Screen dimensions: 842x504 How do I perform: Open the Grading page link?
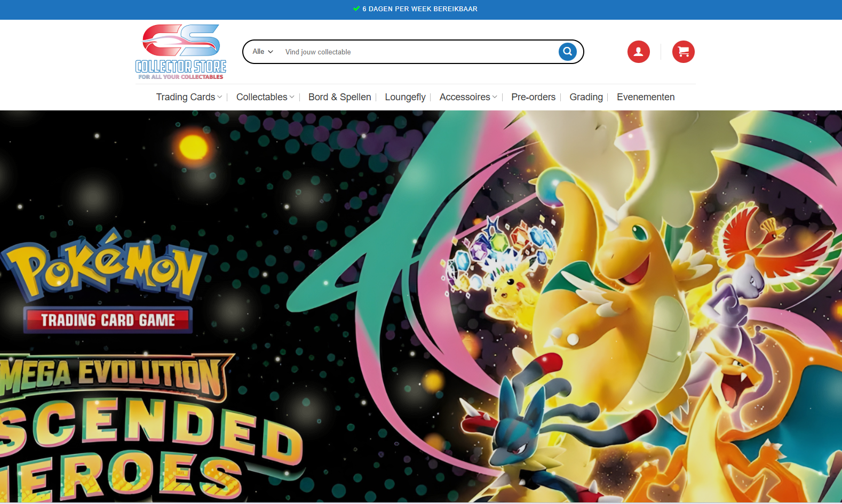pos(586,97)
